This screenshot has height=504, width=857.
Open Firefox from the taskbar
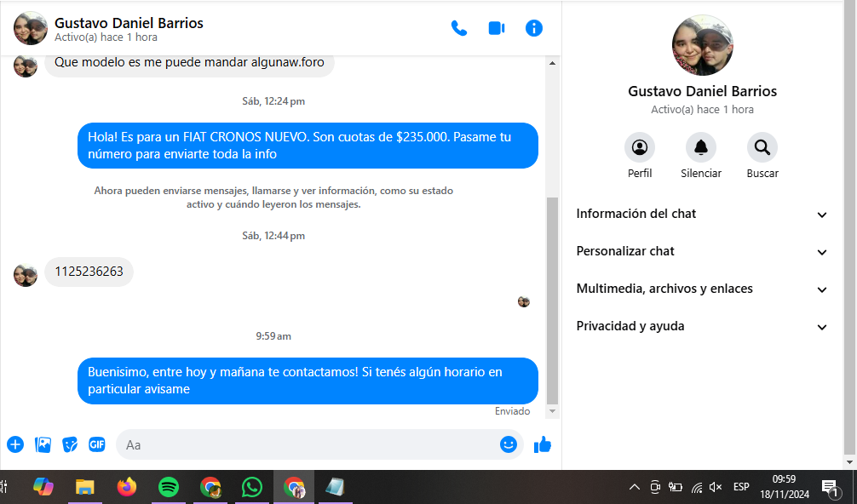(127, 486)
